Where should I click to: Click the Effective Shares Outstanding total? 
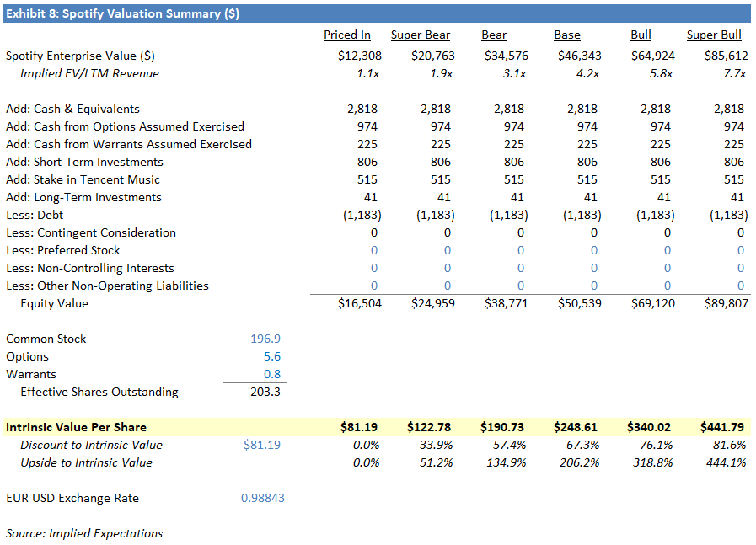coord(264,392)
